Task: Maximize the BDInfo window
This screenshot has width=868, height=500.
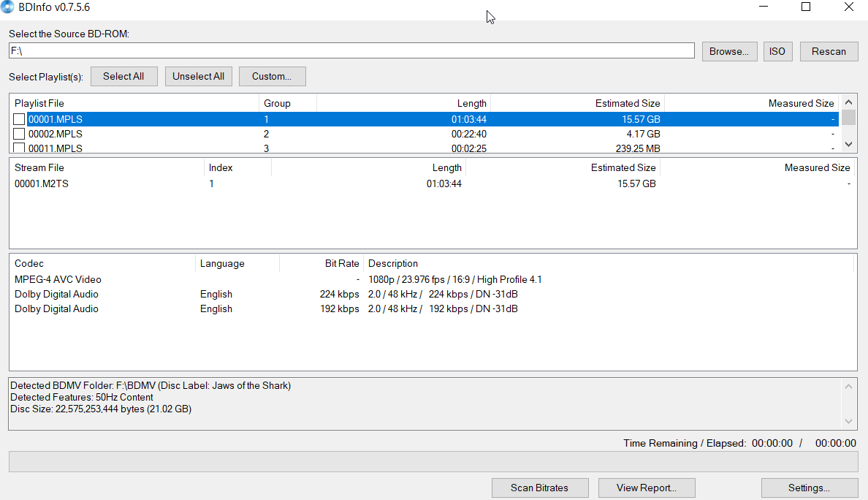Action: click(806, 7)
